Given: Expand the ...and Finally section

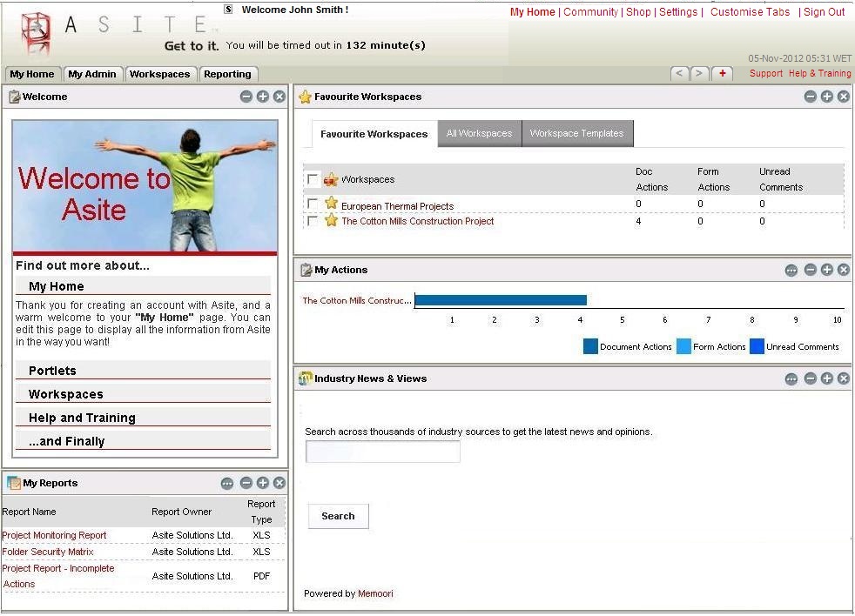Looking at the screenshot, I should coord(143,441).
